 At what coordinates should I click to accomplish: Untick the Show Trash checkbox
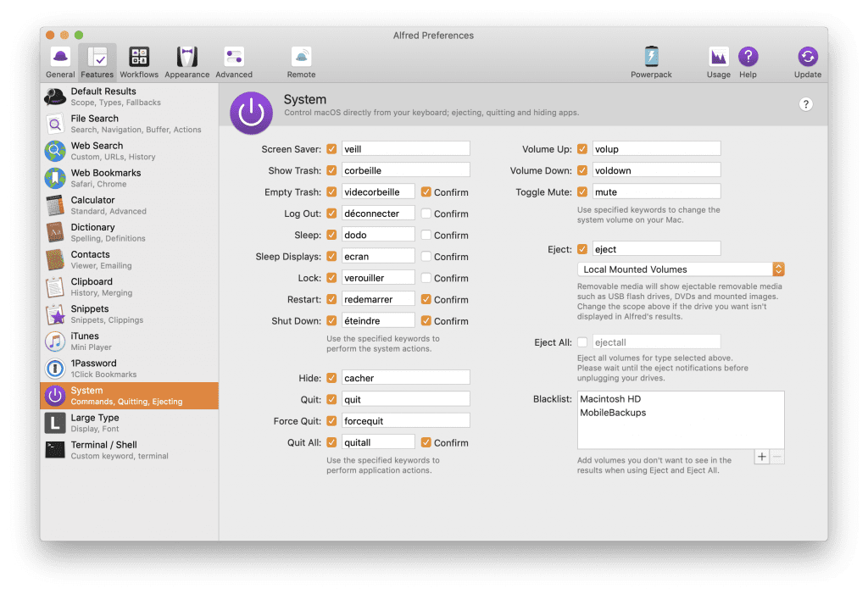pos(331,170)
